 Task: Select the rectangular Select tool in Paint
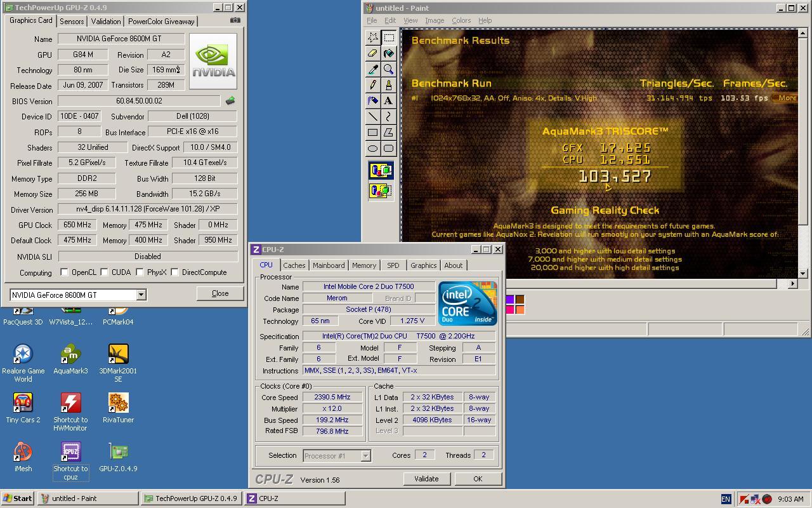click(x=388, y=37)
